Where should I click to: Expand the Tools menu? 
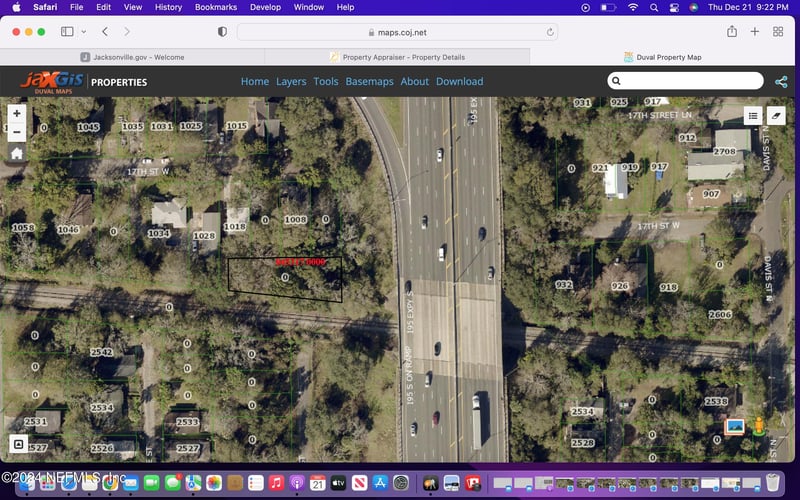coord(326,82)
